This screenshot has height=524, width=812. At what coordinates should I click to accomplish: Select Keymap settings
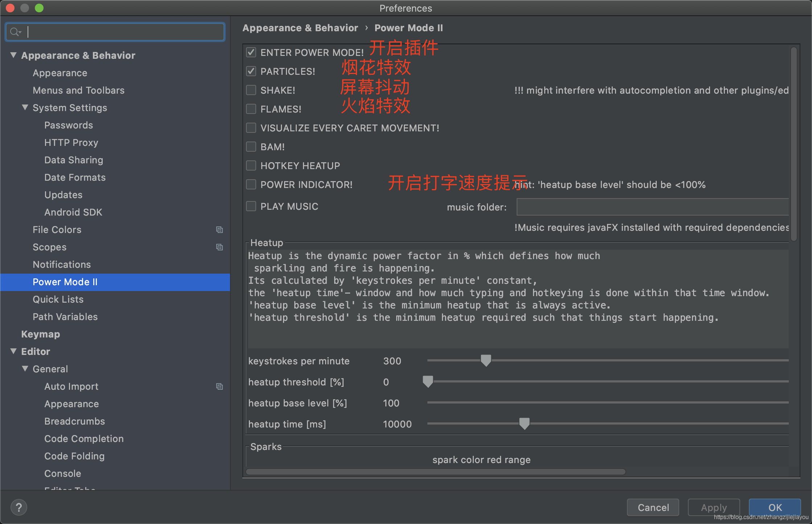[x=41, y=334]
